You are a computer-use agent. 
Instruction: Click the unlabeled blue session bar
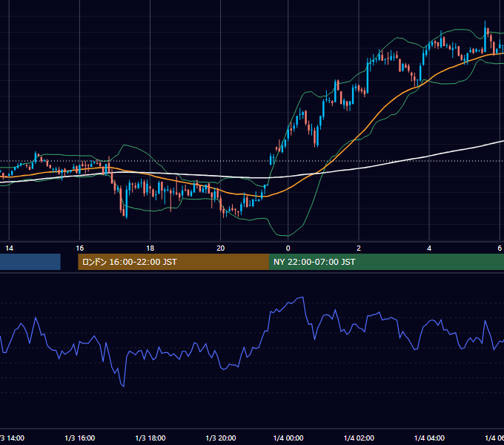[x=30, y=262]
